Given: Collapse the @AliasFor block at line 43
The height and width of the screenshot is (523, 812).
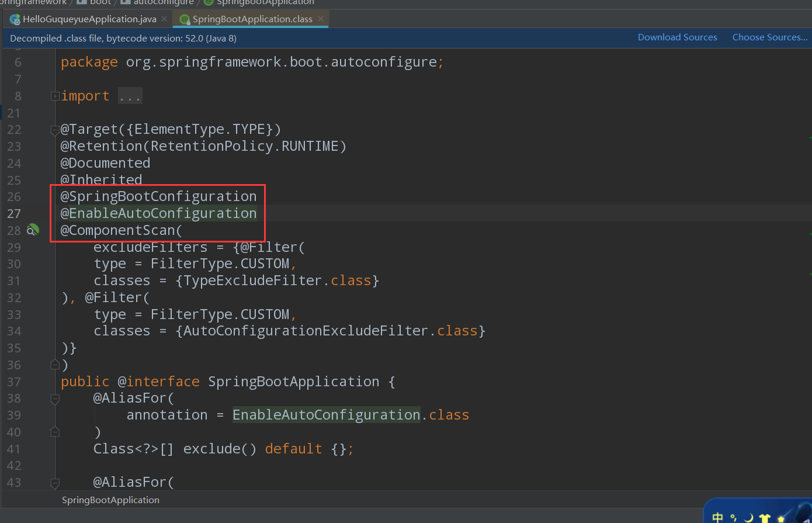Looking at the screenshot, I should coord(54,484).
